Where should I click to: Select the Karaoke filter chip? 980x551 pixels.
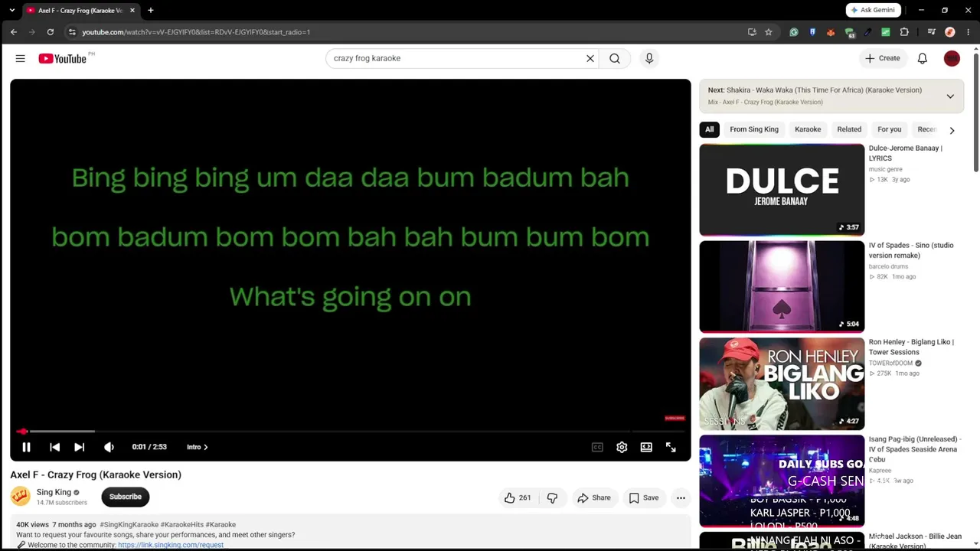pos(808,129)
